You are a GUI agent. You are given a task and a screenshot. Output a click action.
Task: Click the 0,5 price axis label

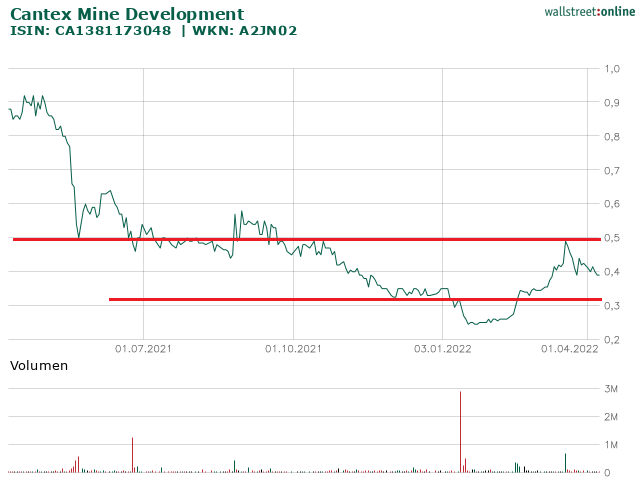[612, 238]
